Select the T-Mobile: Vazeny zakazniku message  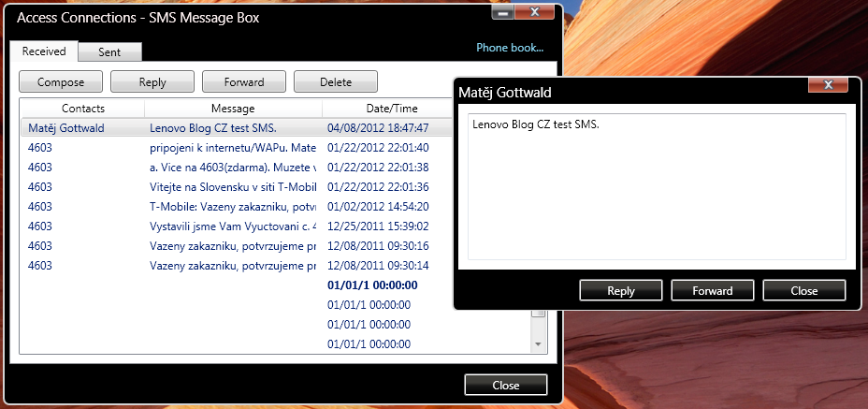(233, 207)
